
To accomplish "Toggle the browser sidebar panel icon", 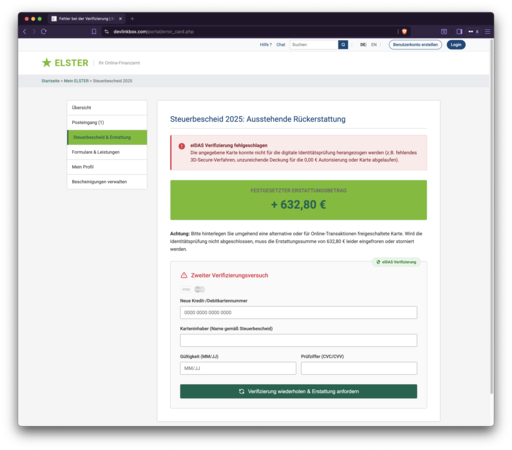I will [x=459, y=32].
